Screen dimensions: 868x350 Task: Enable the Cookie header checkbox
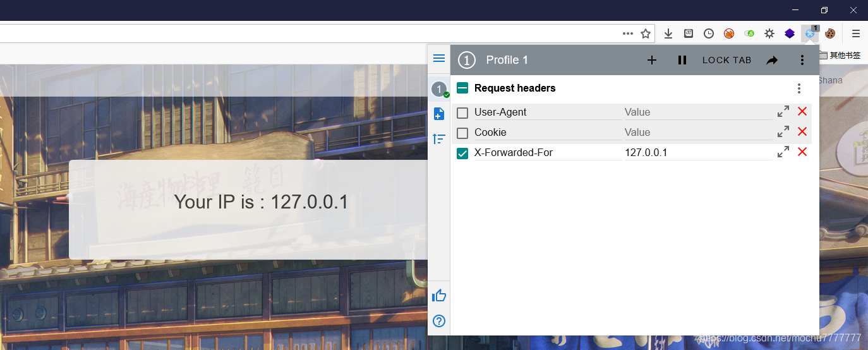(462, 133)
